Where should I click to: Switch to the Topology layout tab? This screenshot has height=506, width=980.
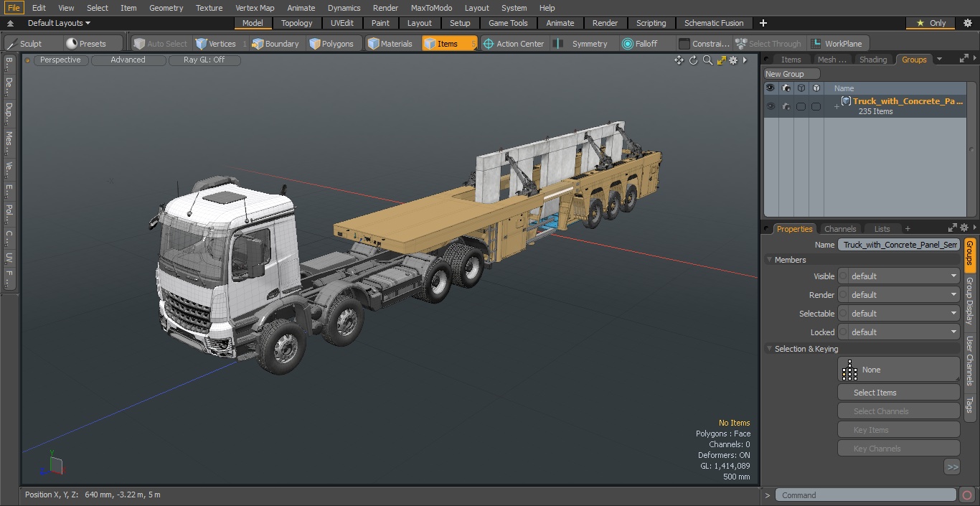pos(296,23)
